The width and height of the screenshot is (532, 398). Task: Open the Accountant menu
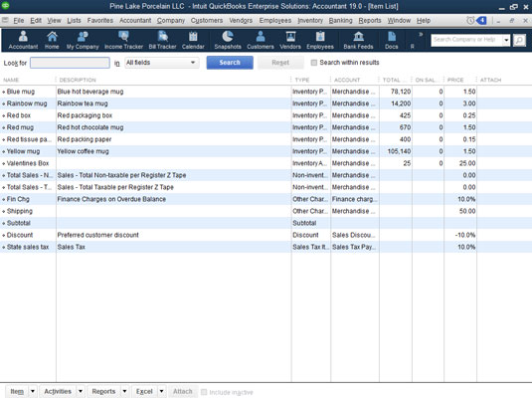(135, 20)
